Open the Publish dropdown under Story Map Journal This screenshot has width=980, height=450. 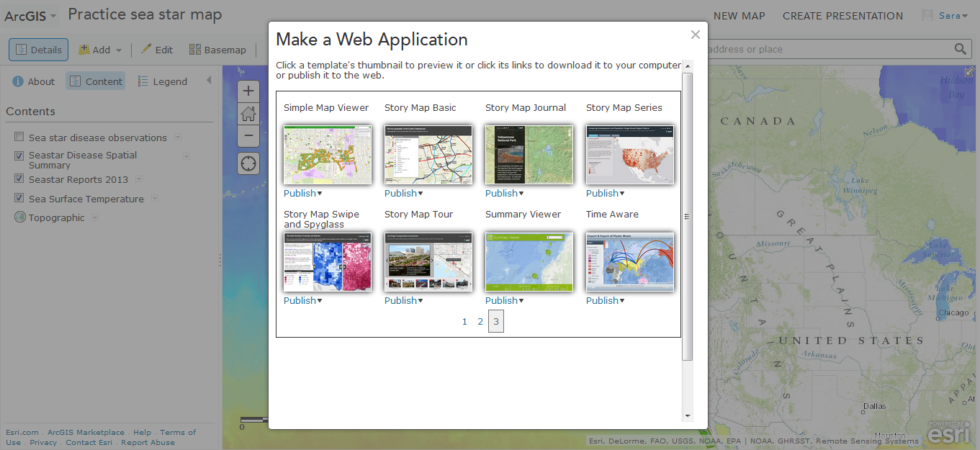504,193
